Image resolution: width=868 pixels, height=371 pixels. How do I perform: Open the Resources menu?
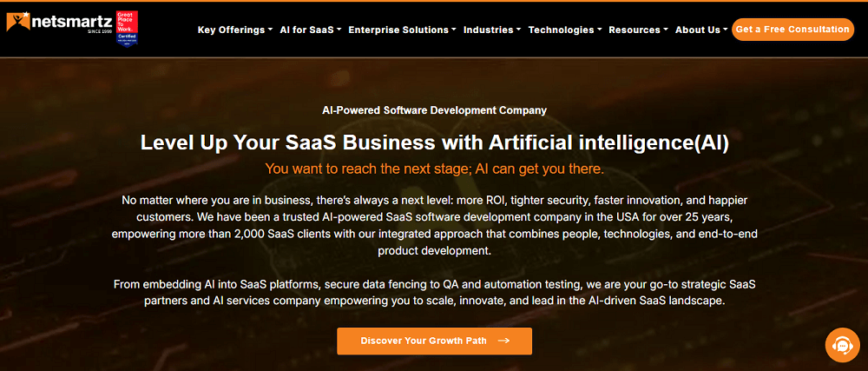(x=638, y=30)
